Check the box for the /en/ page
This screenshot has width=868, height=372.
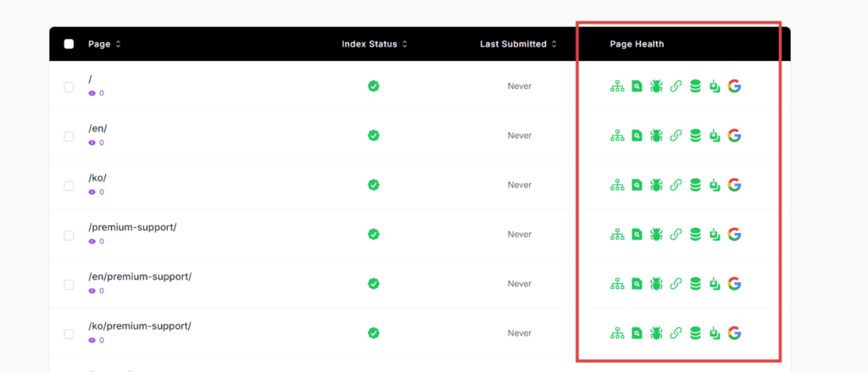69,136
